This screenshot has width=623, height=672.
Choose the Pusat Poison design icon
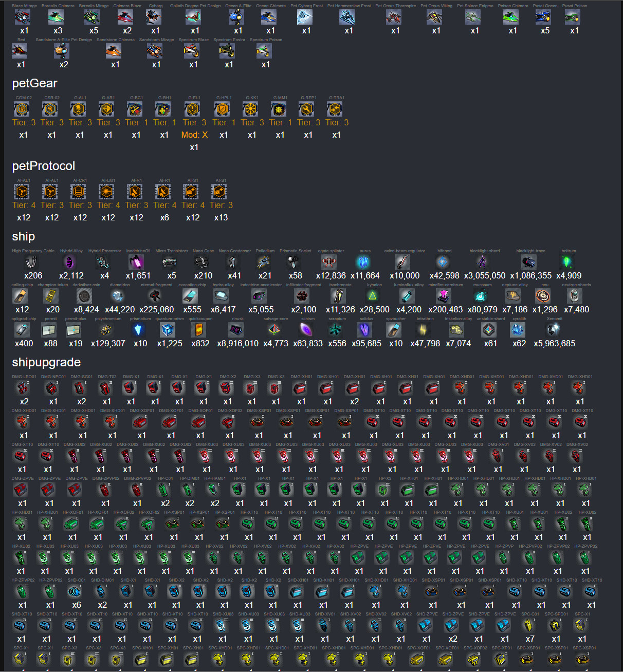click(x=572, y=17)
